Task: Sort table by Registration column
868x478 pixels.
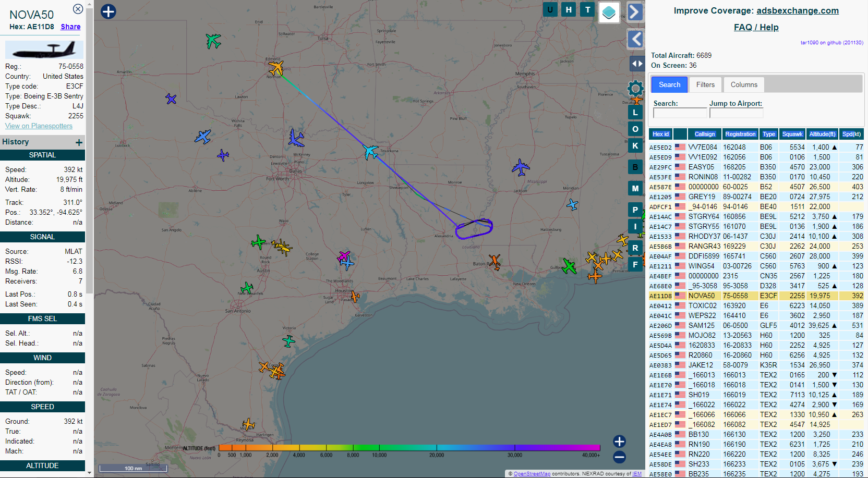Action: [x=740, y=134]
